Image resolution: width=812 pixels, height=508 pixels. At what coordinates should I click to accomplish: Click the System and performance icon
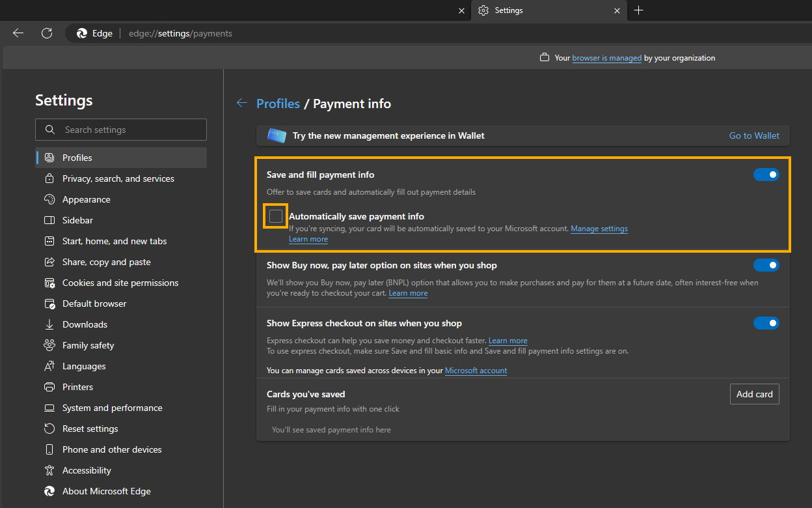coord(49,408)
